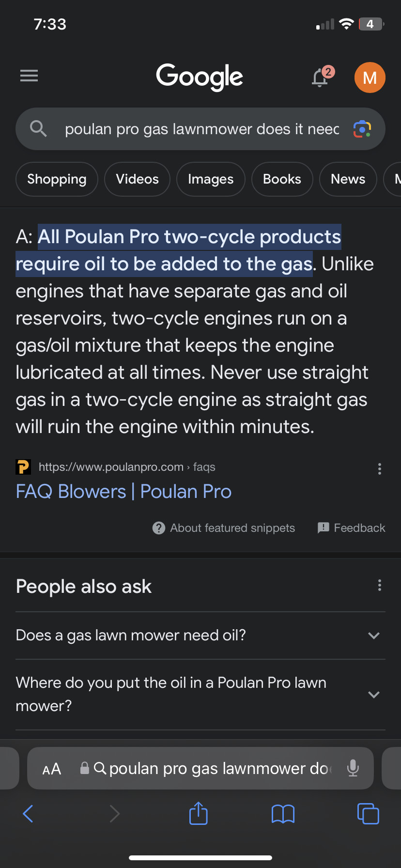The height and width of the screenshot is (868, 401).
Task: Open People also ask more options
Action: pos(380,585)
